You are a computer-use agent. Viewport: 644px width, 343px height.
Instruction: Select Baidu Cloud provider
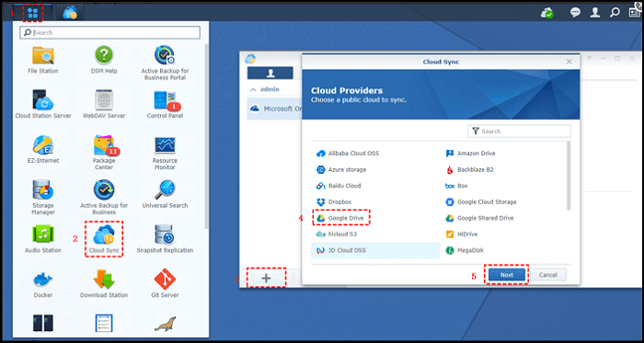pyautogui.click(x=339, y=186)
